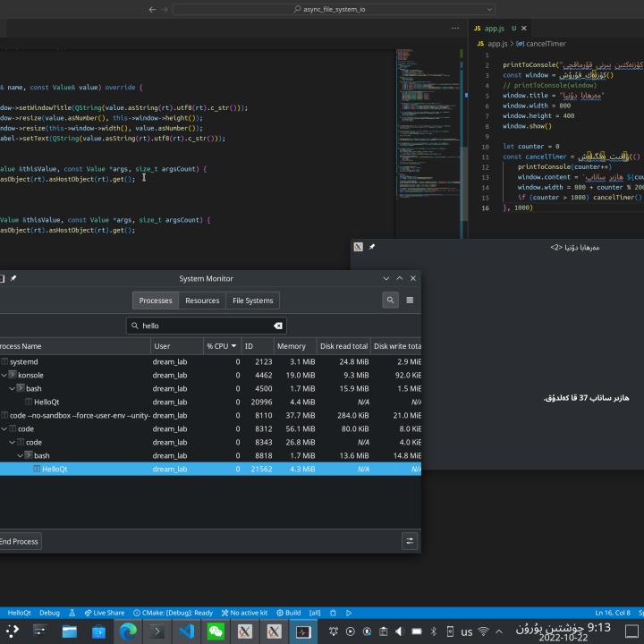Toggle the System Monitor search button
Viewport: 644px width, 644px height.
390,301
